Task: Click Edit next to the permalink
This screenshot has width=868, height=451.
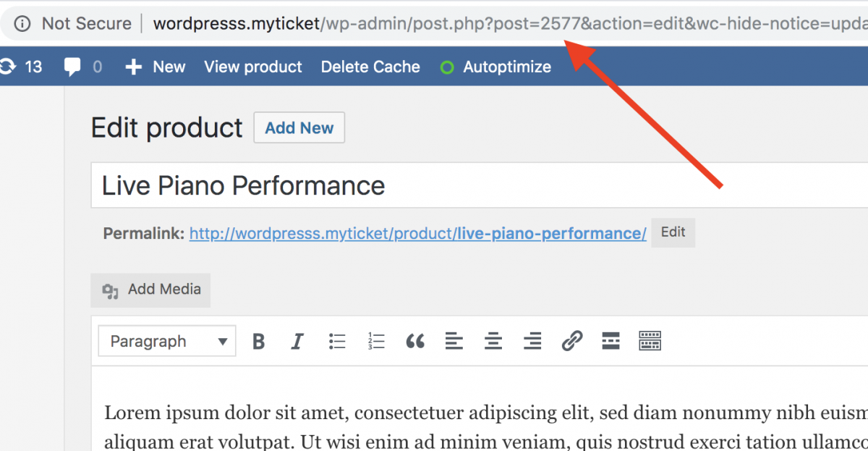Action: [673, 232]
